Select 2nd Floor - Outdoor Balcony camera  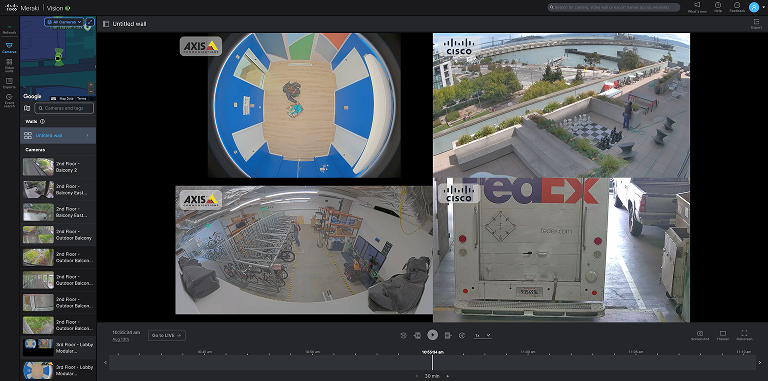[x=58, y=235]
